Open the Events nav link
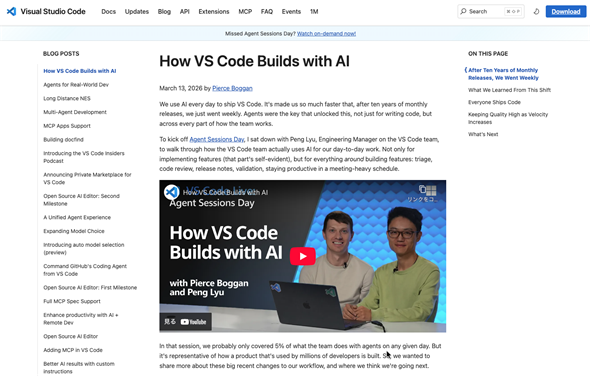The image size is (590, 376). [x=291, y=12]
